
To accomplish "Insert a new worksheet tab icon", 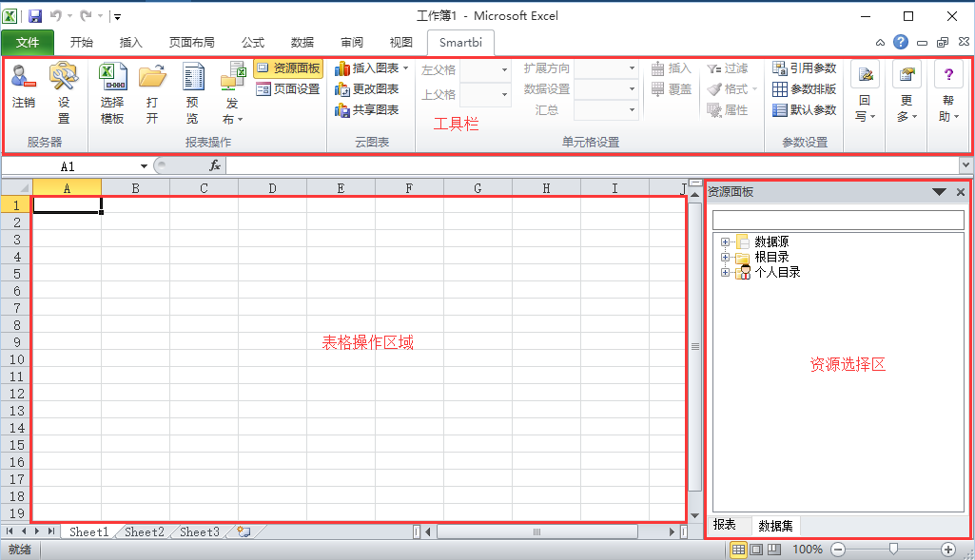I will click(244, 531).
